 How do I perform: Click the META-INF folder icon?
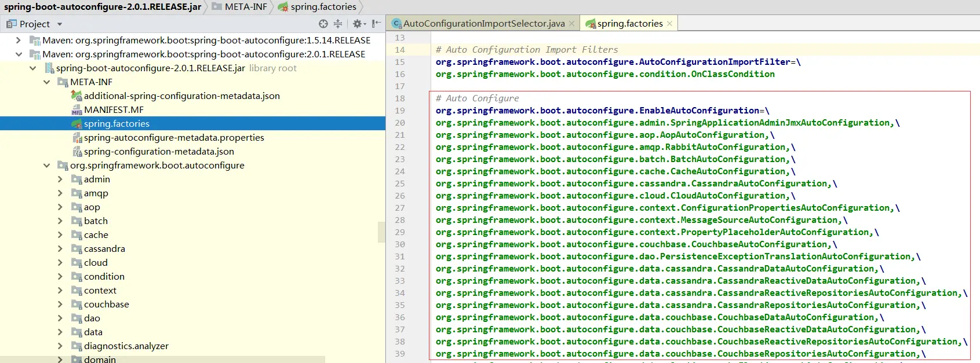tap(63, 82)
